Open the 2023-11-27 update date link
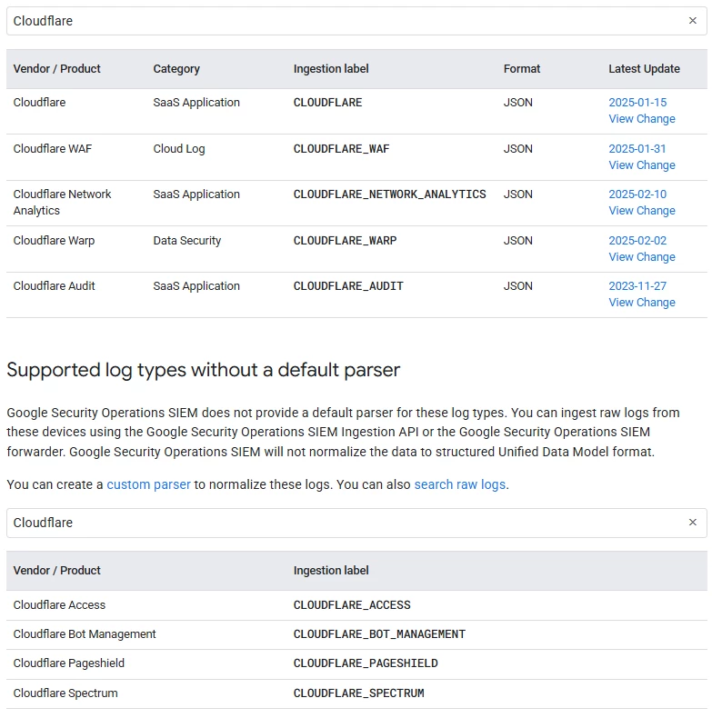 pyautogui.click(x=637, y=286)
